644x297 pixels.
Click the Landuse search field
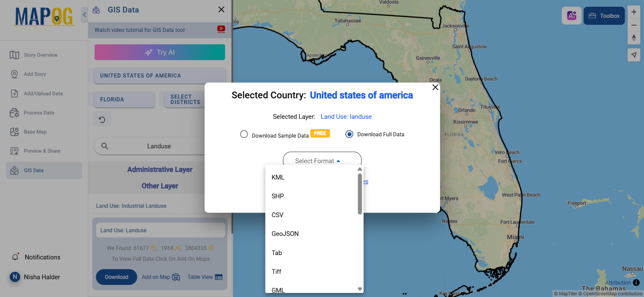pyautogui.click(x=159, y=146)
